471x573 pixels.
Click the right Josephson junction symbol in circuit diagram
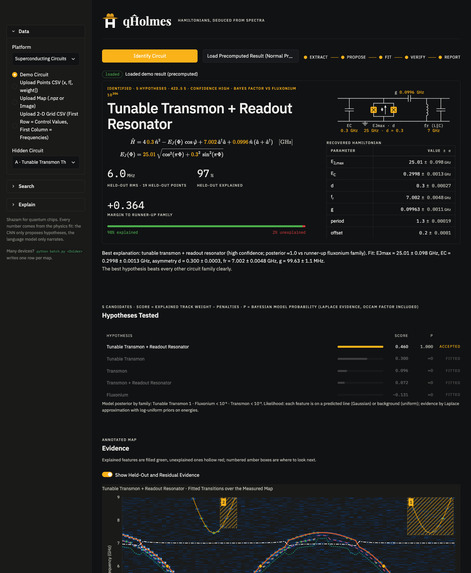[x=393, y=110]
